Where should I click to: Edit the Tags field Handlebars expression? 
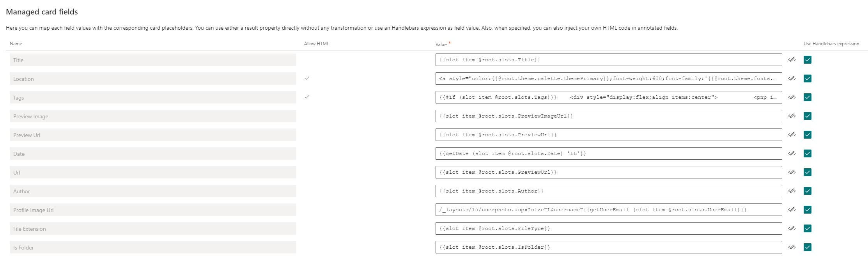[x=792, y=97]
